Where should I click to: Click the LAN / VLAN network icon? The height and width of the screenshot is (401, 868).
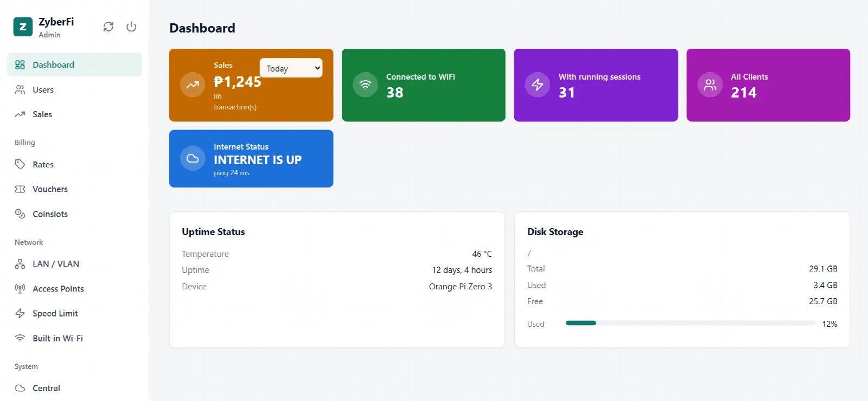(20, 264)
